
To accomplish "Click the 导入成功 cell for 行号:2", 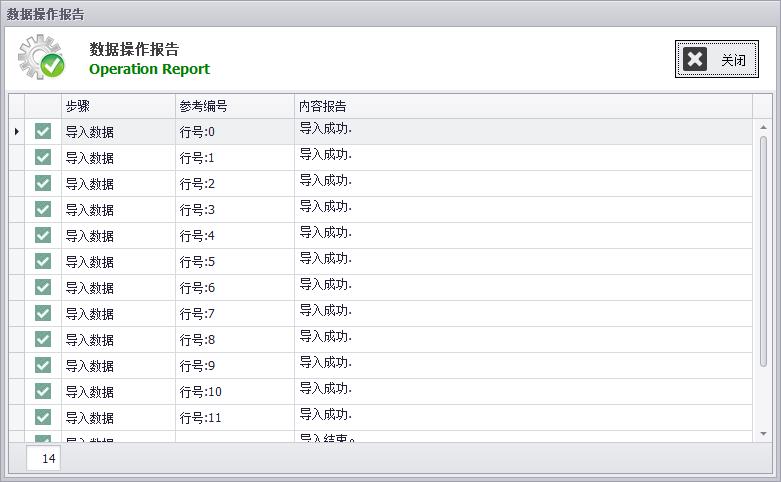I will (x=523, y=183).
